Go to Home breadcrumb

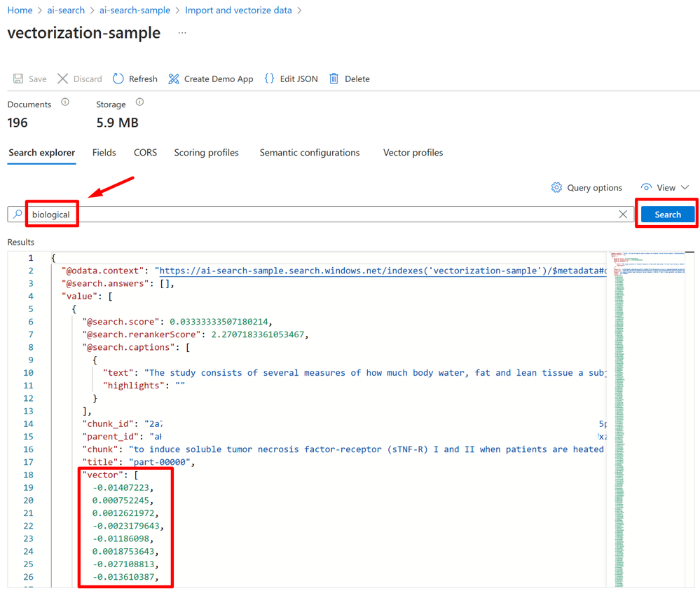pos(20,11)
